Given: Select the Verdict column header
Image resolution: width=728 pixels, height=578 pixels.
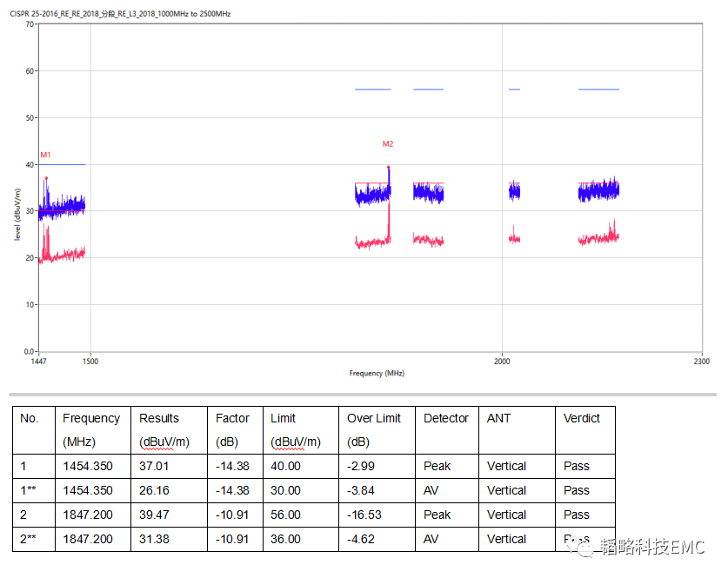Looking at the screenshot, I should point(582,418).
